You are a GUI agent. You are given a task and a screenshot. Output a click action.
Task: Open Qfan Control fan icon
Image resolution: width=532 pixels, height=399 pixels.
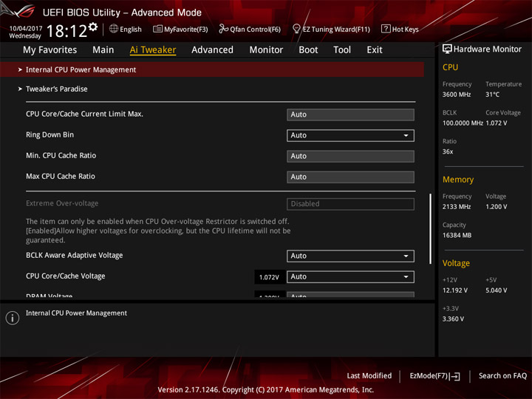(x=223, y=29)
